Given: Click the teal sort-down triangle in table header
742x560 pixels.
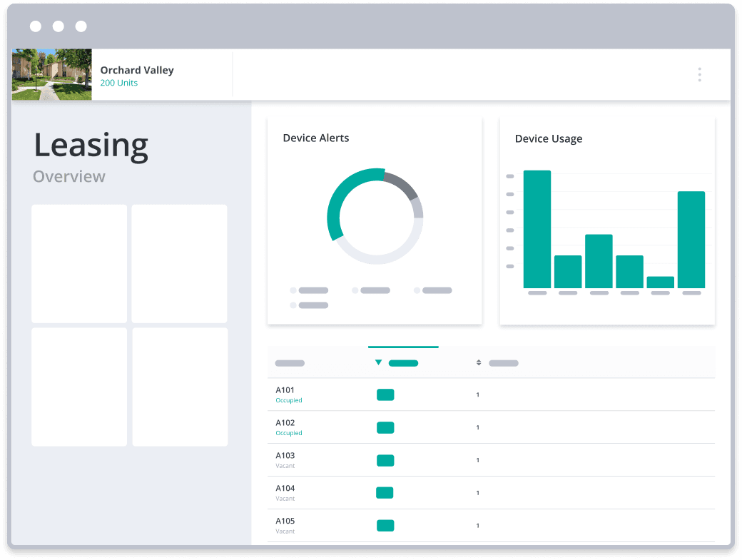Looking at the screenshot, I should click(x=378, y=362).
